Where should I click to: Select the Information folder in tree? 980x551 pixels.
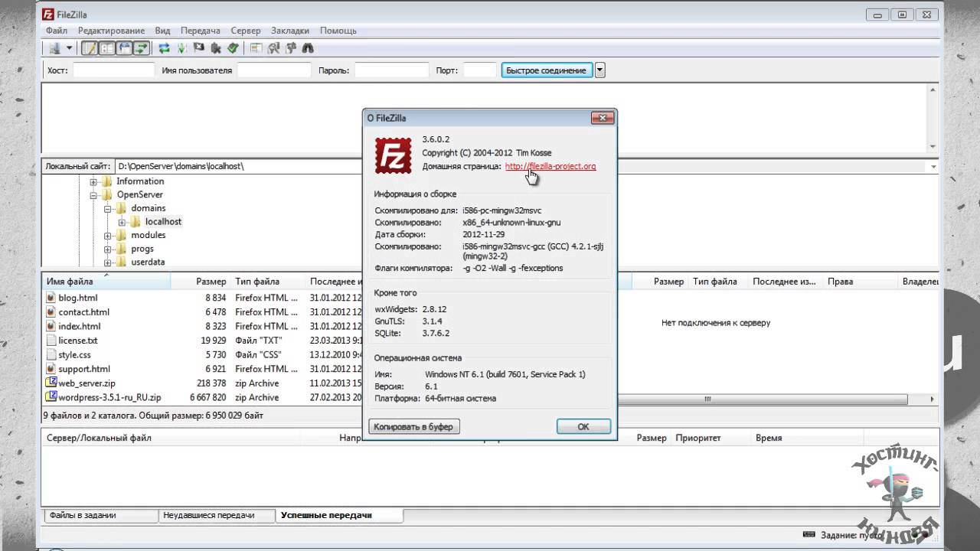click(x=140, y=181)
